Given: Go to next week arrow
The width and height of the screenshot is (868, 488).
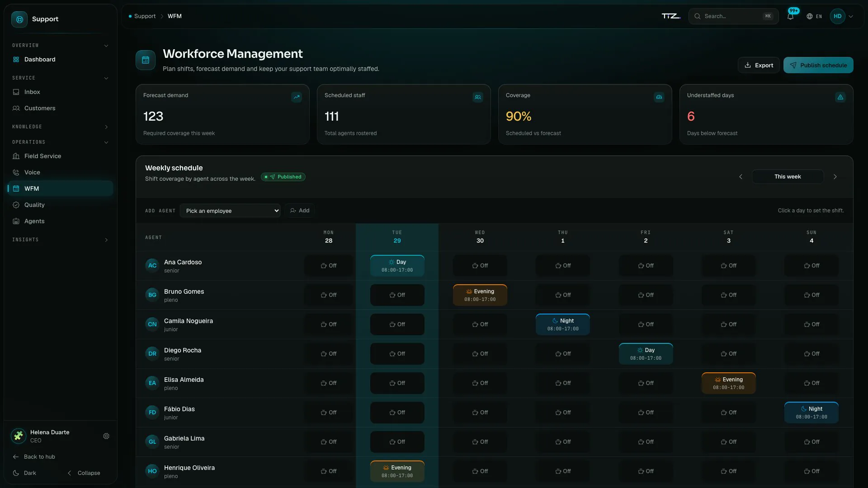Looking at the screenshot, I should click(835, 177).
